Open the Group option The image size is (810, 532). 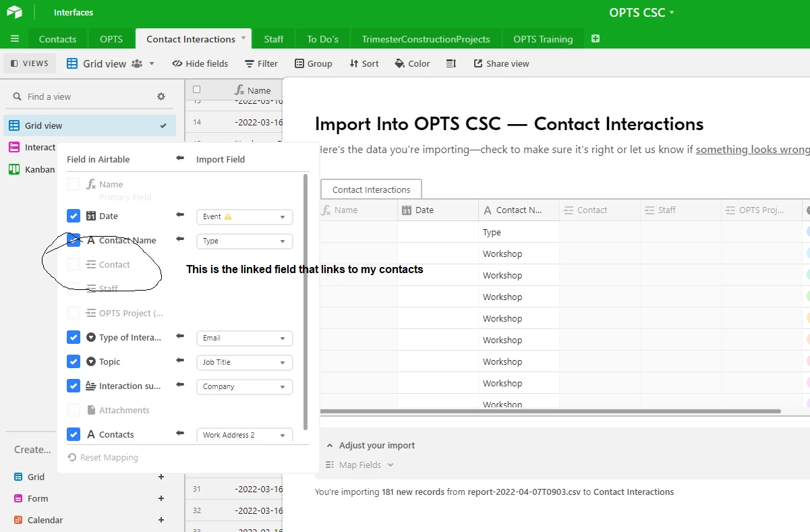[x=314, y=63]
